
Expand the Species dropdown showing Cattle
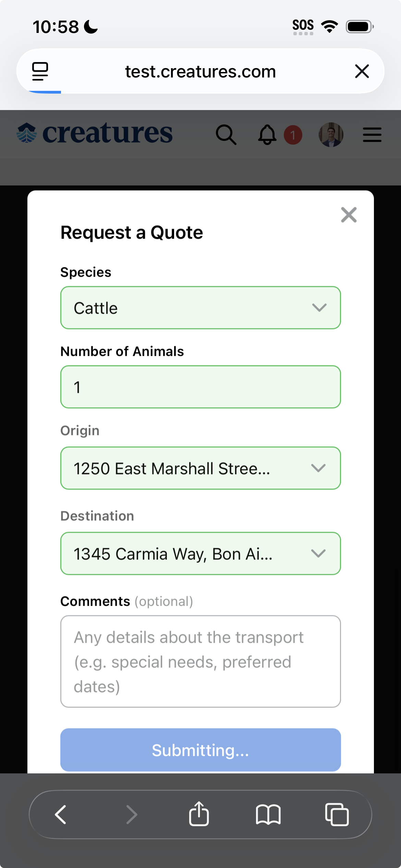tap(200, 308)
